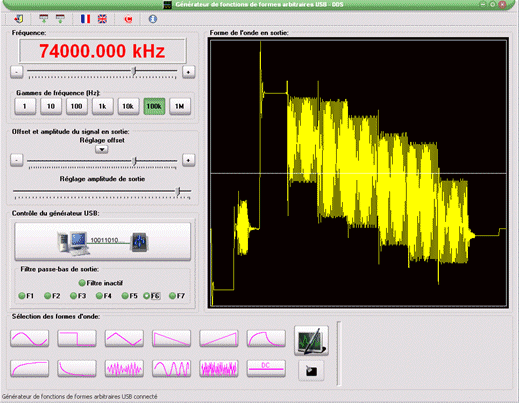The image size is (520, 404).
Task: Expand the Réglage offset dropdown arrow
Action: click(102, 149)
